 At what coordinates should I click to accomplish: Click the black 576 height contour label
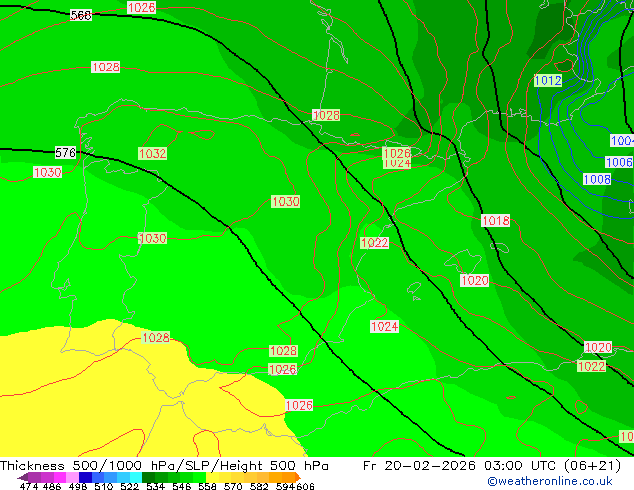(x=66, y=152)
